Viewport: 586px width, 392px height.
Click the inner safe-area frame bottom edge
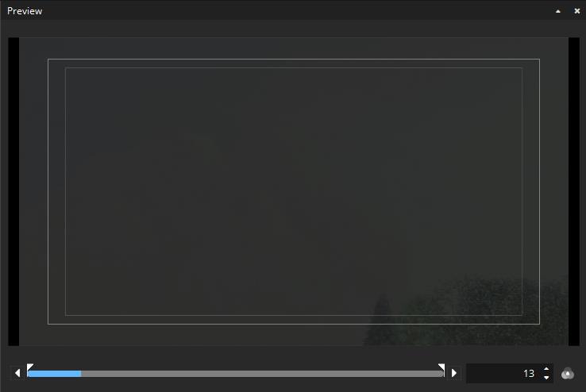click(294, 316)
